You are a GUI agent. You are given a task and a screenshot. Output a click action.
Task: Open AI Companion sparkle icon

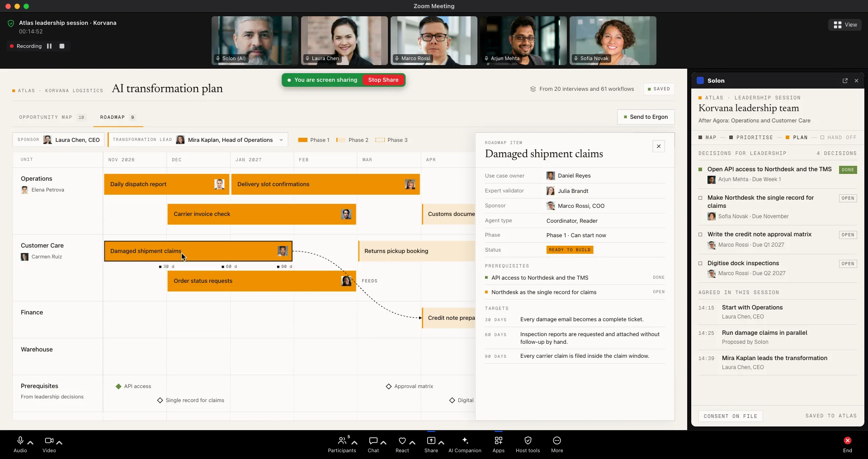click(x=465, y=440)
